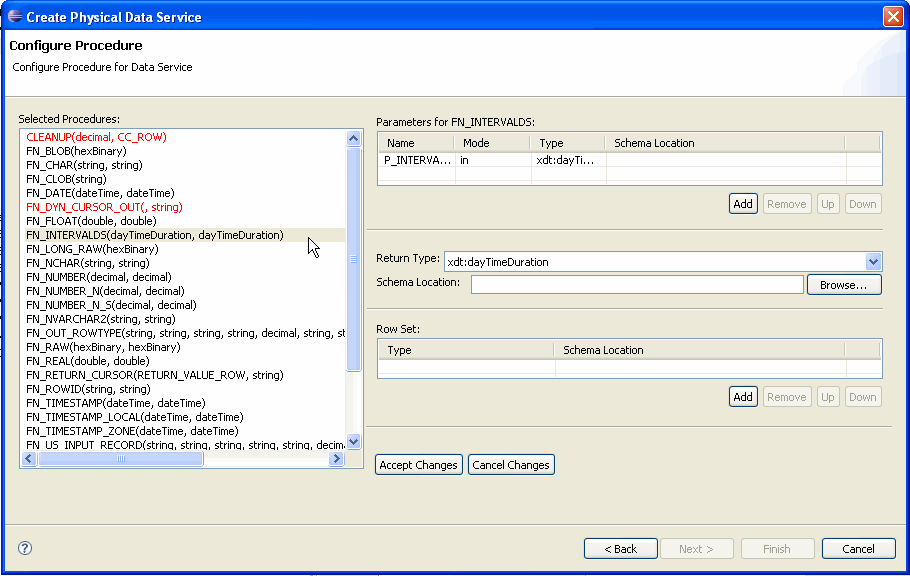The width and height of the screenshot is (910, 576).
Task: Click the Mode column header
Action: [x=493, y=143]
